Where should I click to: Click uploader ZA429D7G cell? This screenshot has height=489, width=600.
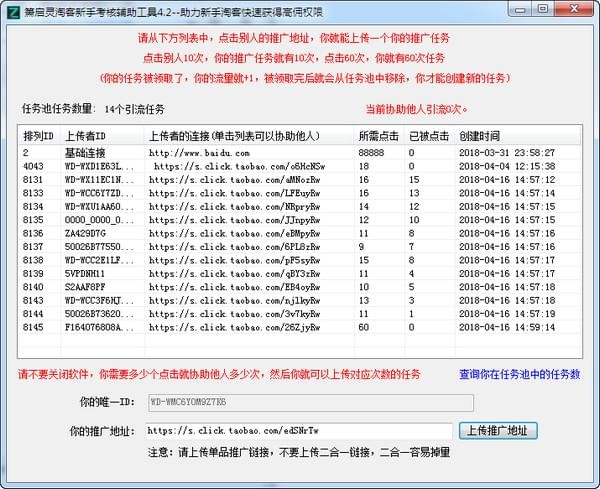coord(85,233)
